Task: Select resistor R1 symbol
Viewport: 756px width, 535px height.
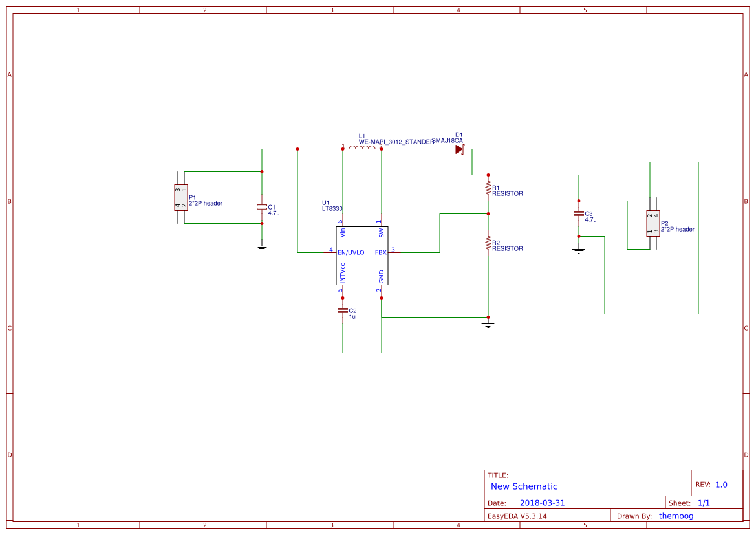Action: click(x=487, y=186)
